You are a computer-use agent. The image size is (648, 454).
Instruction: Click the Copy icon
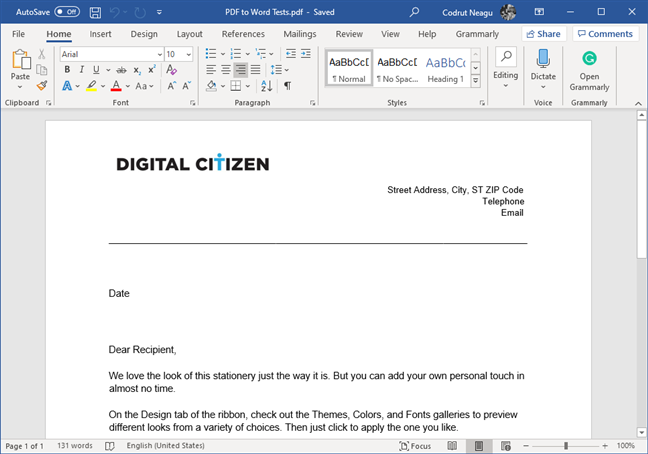(41, 70)
